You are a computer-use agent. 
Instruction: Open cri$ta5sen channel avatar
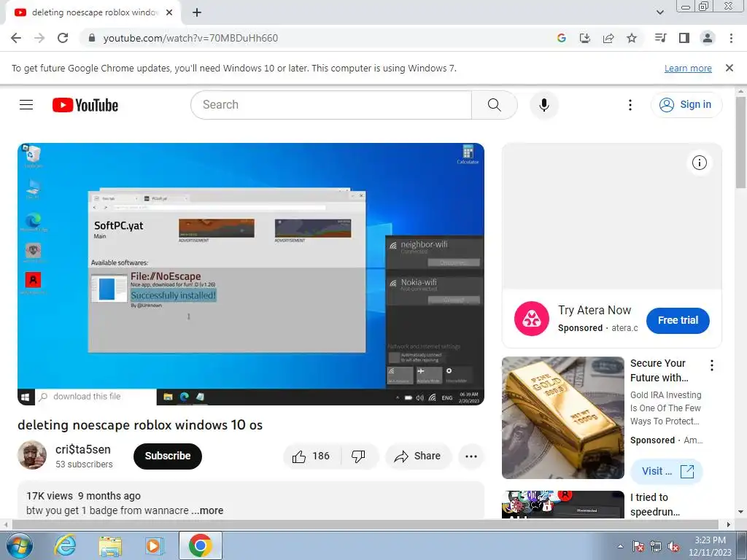[x=32, y=455]
